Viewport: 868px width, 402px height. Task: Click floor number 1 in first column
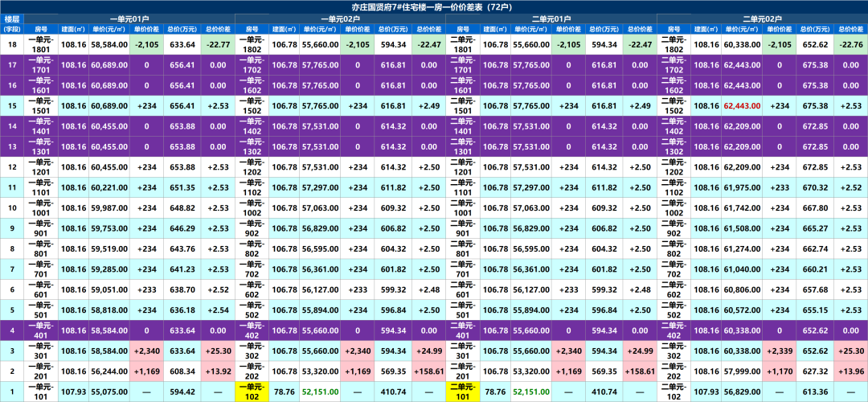pos(12,392)
